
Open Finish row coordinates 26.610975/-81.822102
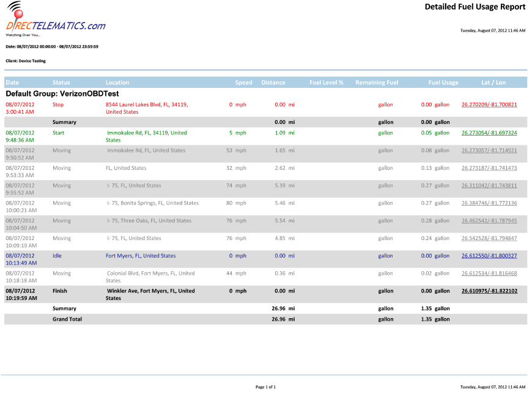coord(489,291)
